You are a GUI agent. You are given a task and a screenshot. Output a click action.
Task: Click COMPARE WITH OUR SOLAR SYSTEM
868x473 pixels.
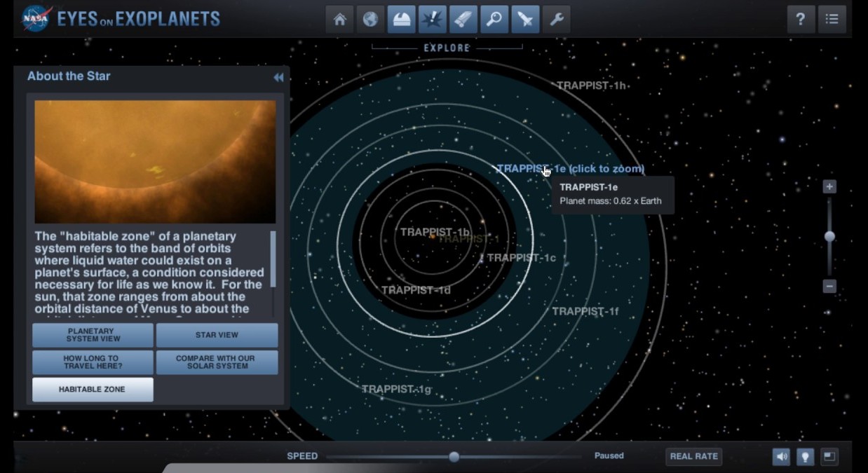[x=217, y=362]
